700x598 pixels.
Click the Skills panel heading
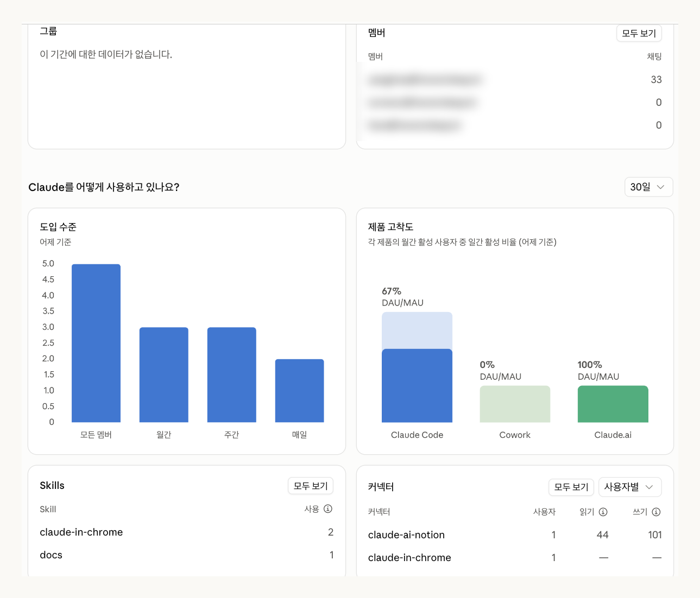coord(52,486)
